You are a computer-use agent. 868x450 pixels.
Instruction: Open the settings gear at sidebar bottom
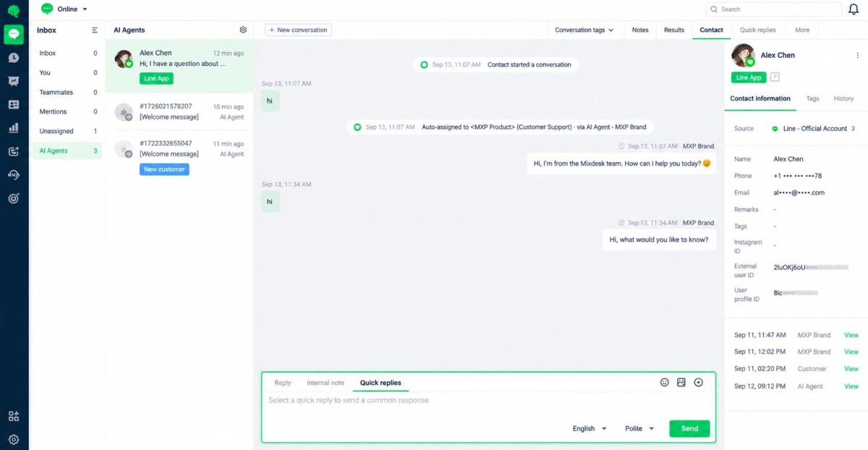click(x=14, y=439)
